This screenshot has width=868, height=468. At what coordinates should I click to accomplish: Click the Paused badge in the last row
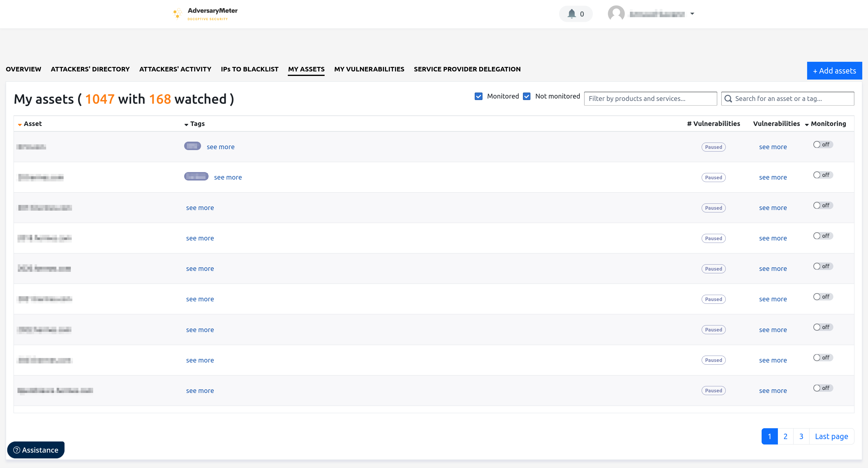coord(713,391)
